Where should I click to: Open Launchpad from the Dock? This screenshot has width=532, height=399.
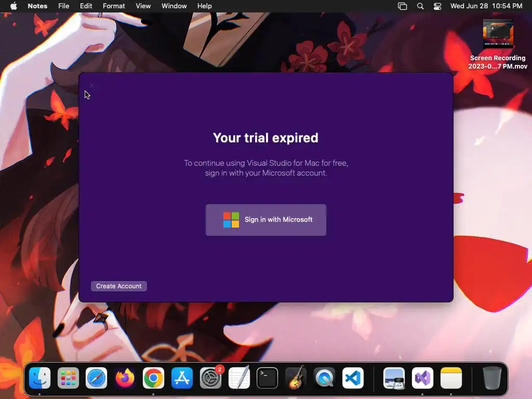pos(68,378)
